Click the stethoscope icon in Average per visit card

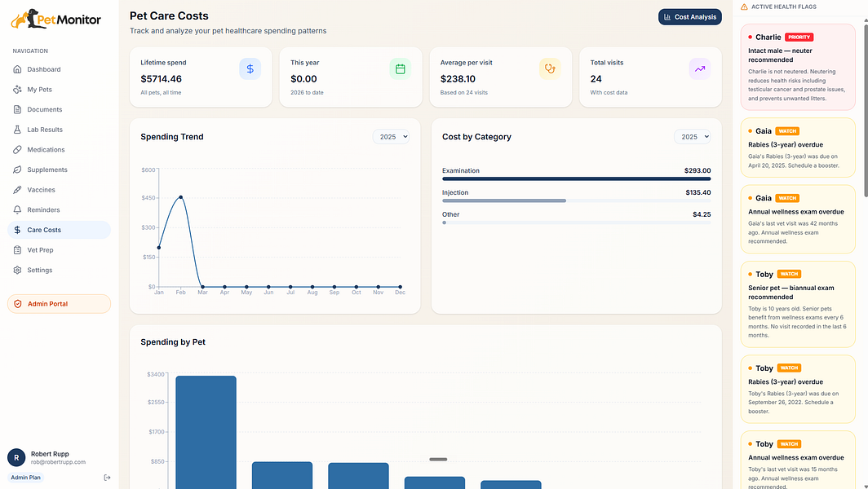pos(550,69)
